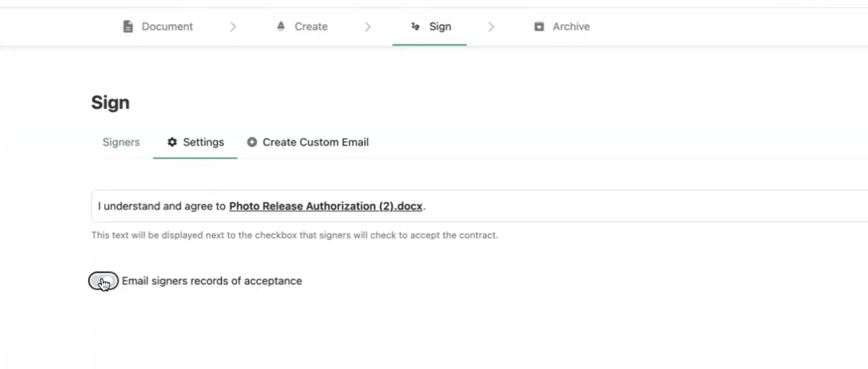
Task: Click the Create step icon
Action: click(x=281, y=26)
